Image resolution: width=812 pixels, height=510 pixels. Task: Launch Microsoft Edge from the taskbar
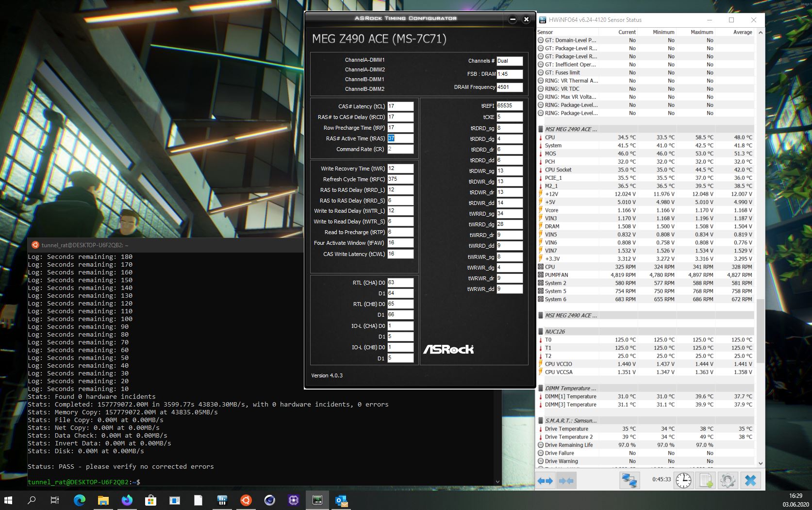tap(79, 500)
